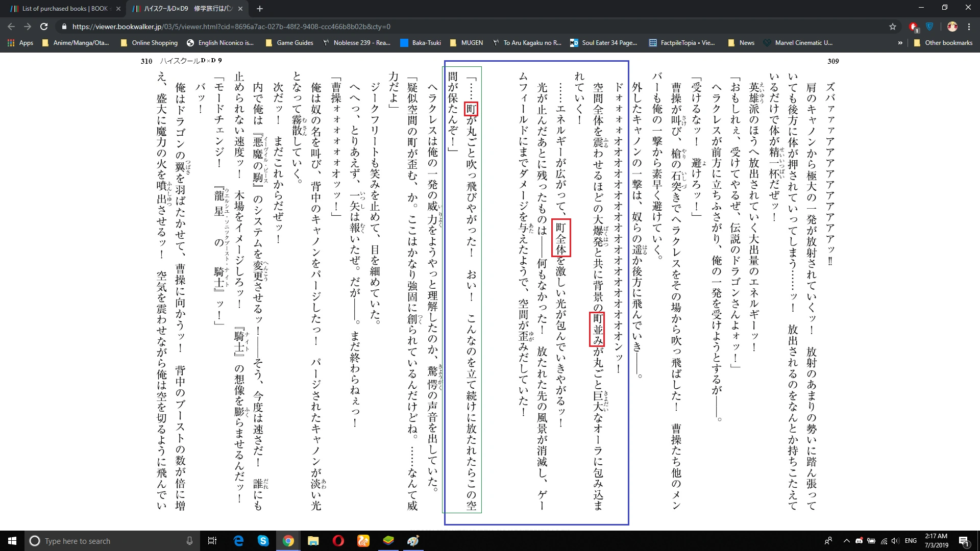The image size is (980, 551).
Task: Open Task View on the taskbar
Action: [x=212, y=541]
